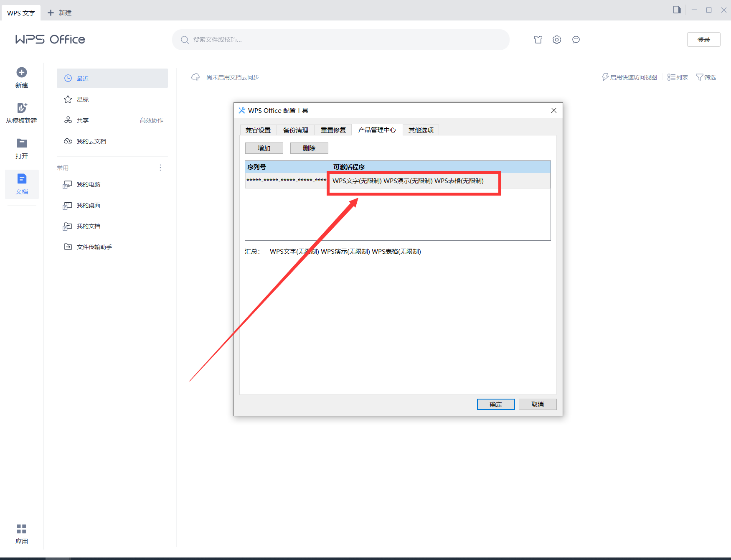Screen dimensions: 731x560
Task: Close the WPS Office 配置工具 dialog
Action: (x=554, y=110)
